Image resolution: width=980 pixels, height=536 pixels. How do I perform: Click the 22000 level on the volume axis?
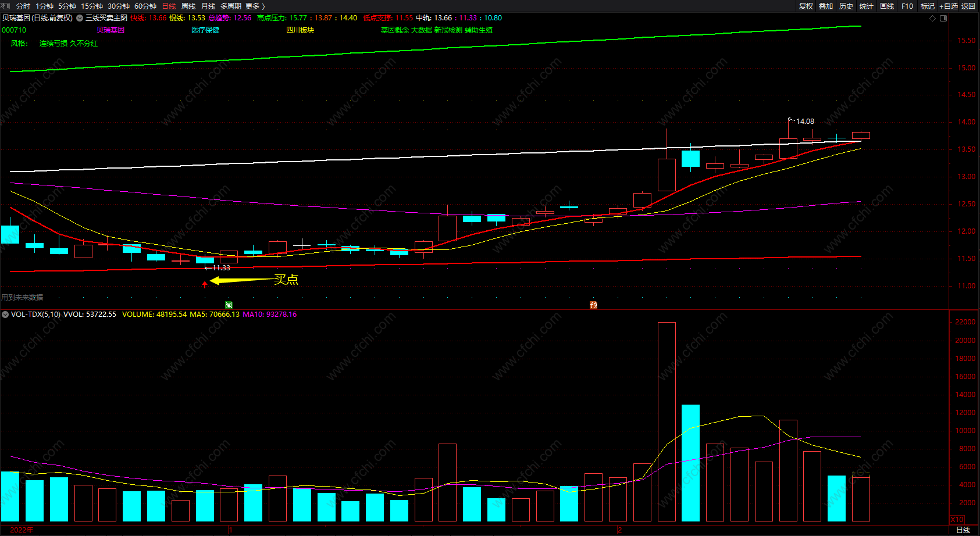965,322
